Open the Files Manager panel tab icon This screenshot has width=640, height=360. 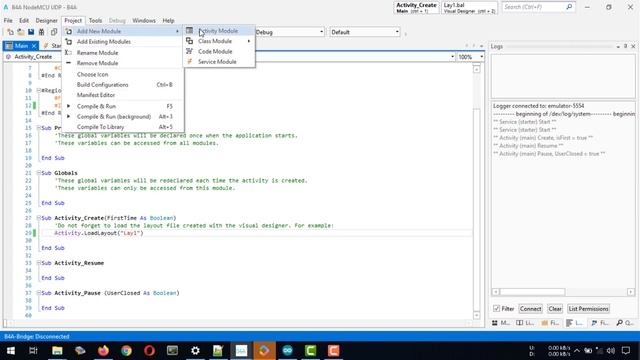[544, 323]
